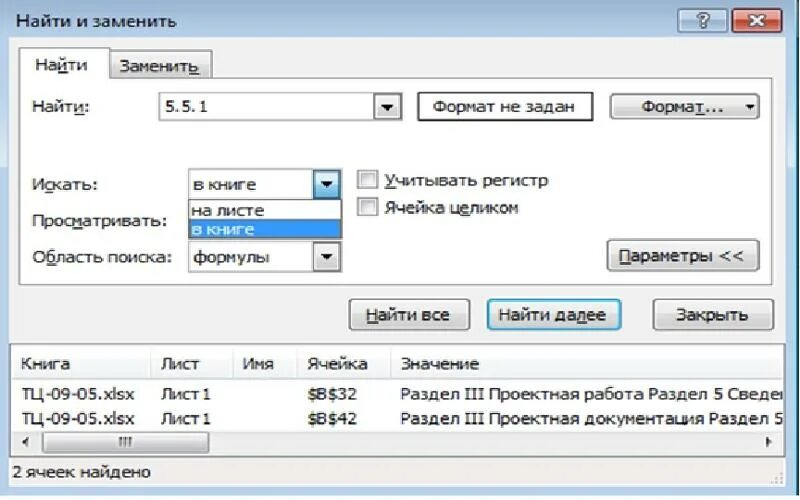
Task: Select the result row with cell $B$32
Action: 397,394
